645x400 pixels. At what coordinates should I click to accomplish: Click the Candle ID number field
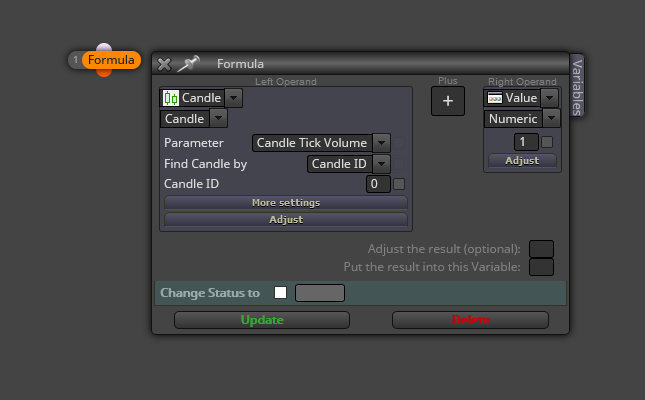(x=378, y=184)
